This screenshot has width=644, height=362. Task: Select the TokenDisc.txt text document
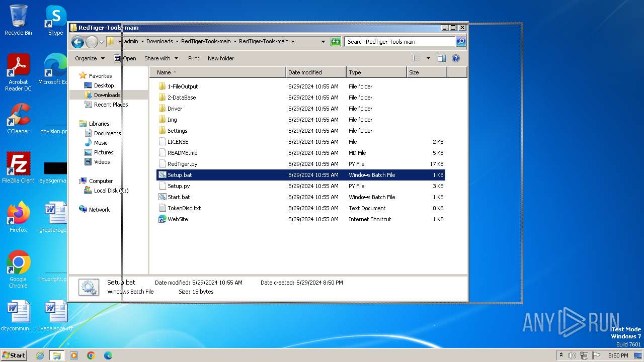(184, 208)
